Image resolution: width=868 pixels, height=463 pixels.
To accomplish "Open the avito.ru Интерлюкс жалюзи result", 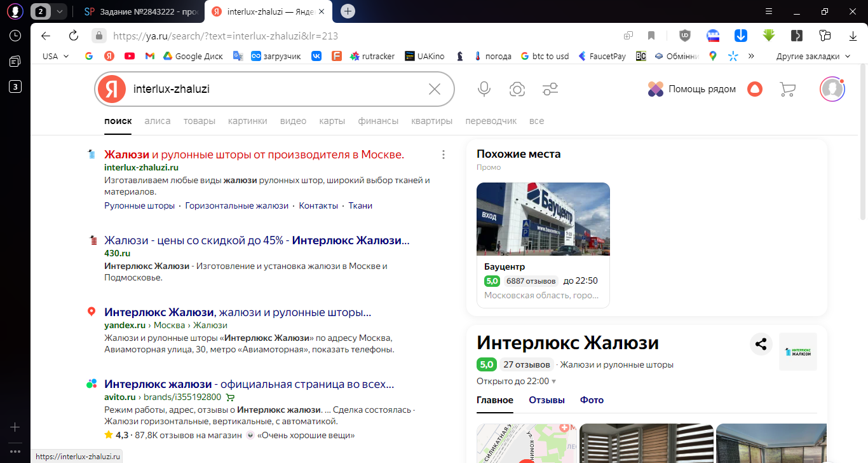I will tap(249, 384).
